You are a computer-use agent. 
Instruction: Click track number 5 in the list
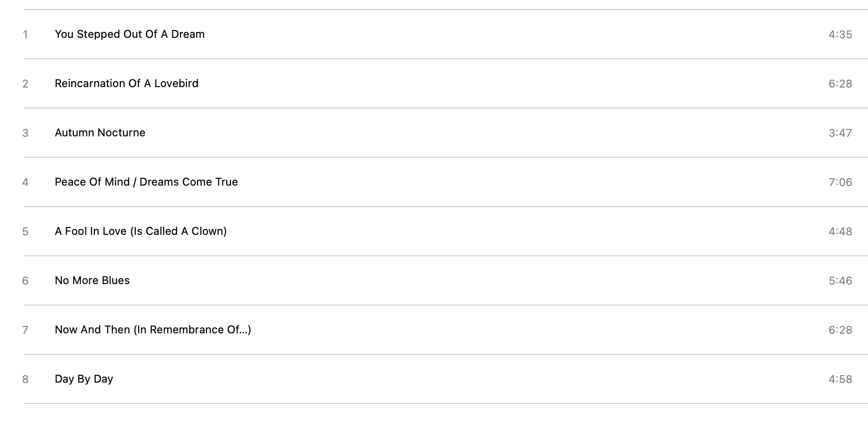pyautogui.click(x=26, y=232)
